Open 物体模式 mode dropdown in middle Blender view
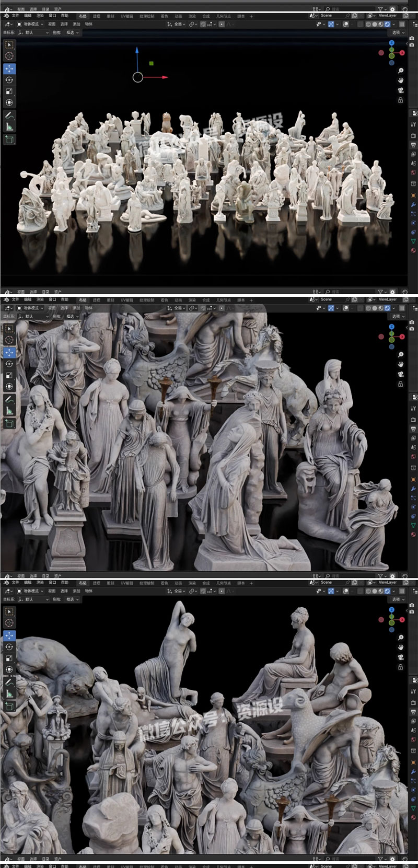Image resolution: width=418 pixels, height=868 pixels. point(30,308)
